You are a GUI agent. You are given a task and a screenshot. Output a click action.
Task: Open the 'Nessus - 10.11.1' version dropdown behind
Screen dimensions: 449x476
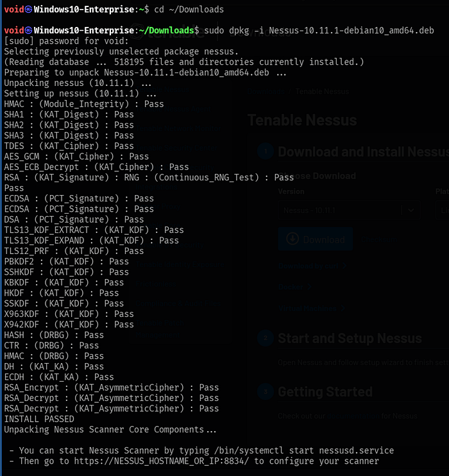[x=349, y=210]
